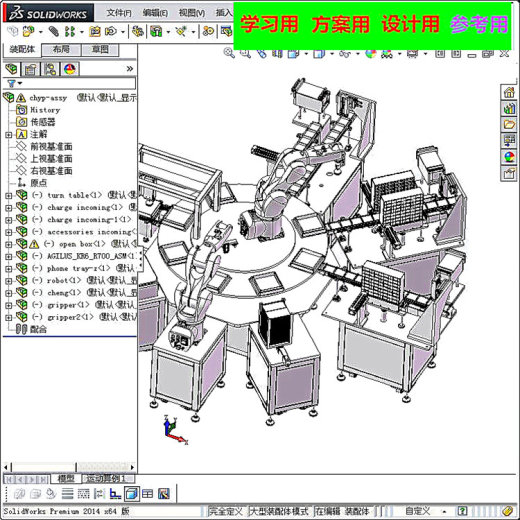Open the Linear Pattern dropdown arrow
This screenshot has width=520, height=520.
pos(82,32)
